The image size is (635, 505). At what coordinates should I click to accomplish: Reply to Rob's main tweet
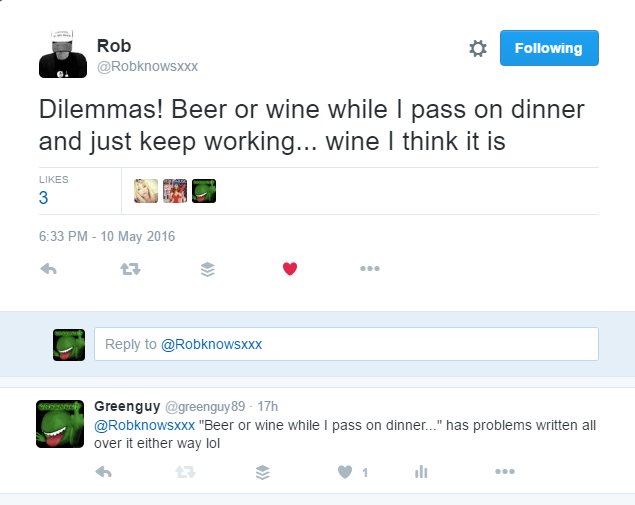[46, 269]
